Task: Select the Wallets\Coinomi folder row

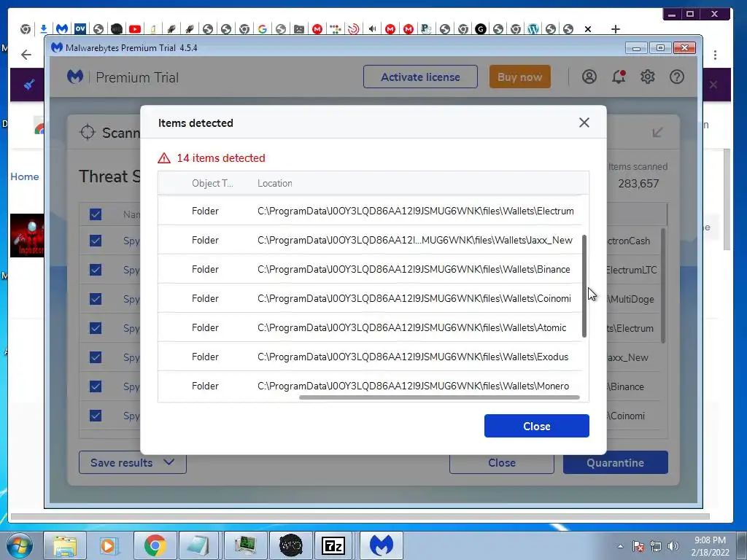Action: (x=371, y=298)
